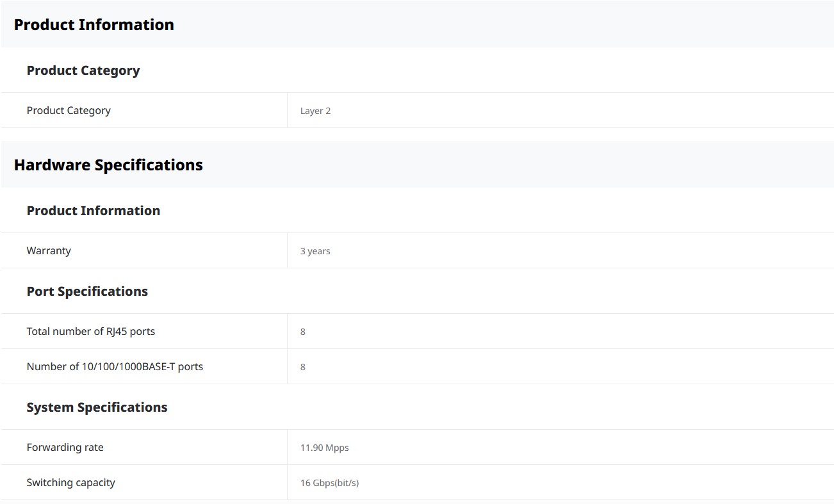Click Product Information subheading under Hardware Specifications

point(94,211)
